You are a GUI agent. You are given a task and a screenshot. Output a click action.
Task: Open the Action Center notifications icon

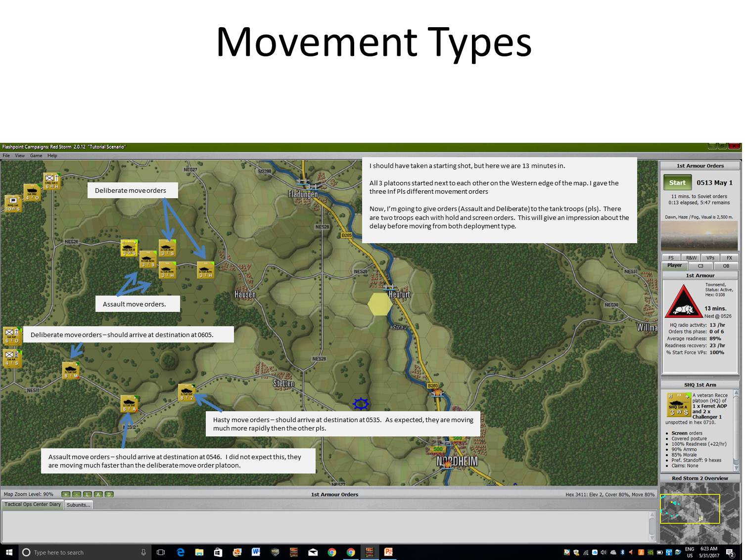pyautogui.click(x=730, y=552)
